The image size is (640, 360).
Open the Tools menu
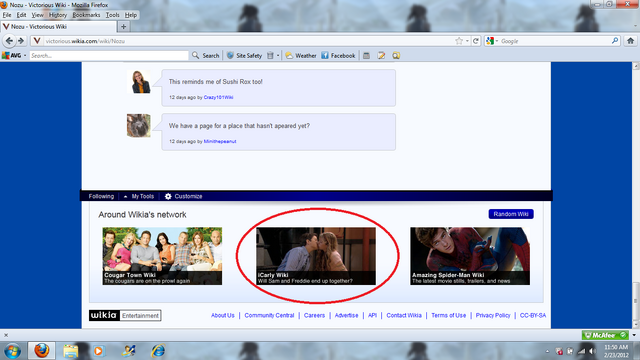(x=113, y=15)
